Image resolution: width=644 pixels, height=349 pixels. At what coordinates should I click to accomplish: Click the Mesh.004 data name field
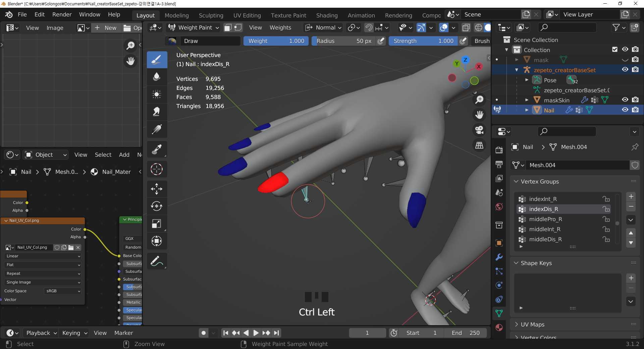pyautogui.click(x=578, y=165)
